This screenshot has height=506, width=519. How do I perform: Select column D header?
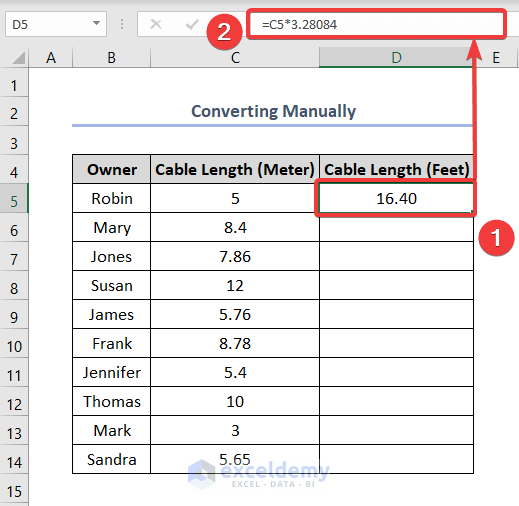[396, 58]
